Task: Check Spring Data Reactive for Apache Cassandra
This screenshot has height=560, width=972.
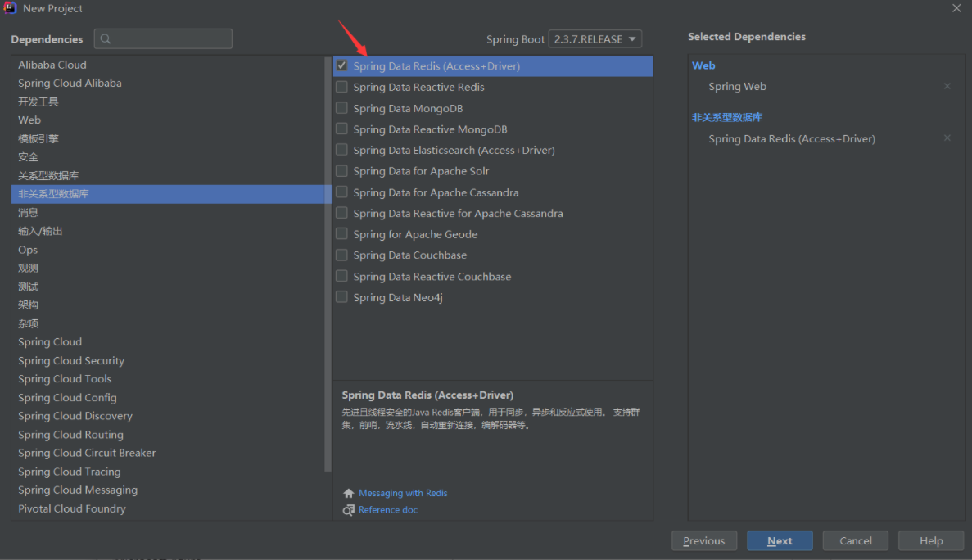Action: pyautogui.click(x=341, y=213)
